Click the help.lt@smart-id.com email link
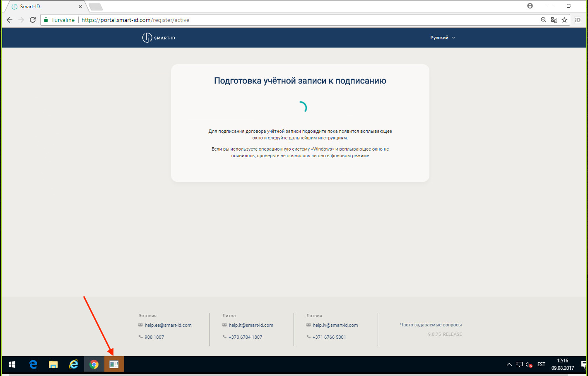This screenshot has width=588, height=376. click(x=251, y=325)
